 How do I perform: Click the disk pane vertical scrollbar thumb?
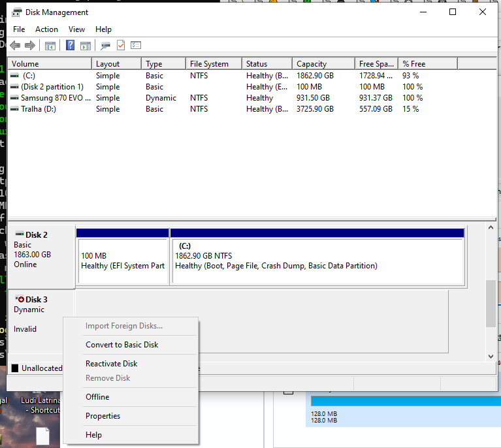pos(491,304)
